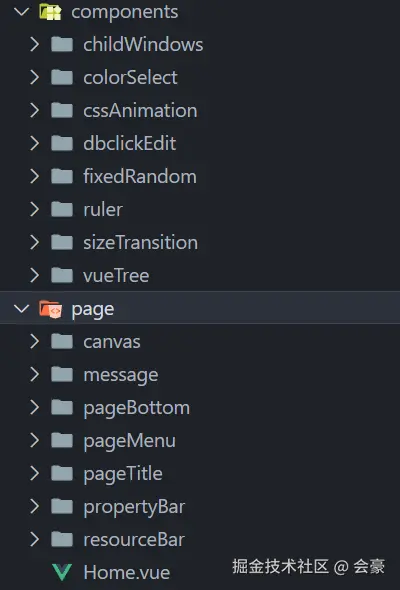Click the vueTree folder icon
Viewport: 400px width, 590px height.
click(x=62, y=275)
